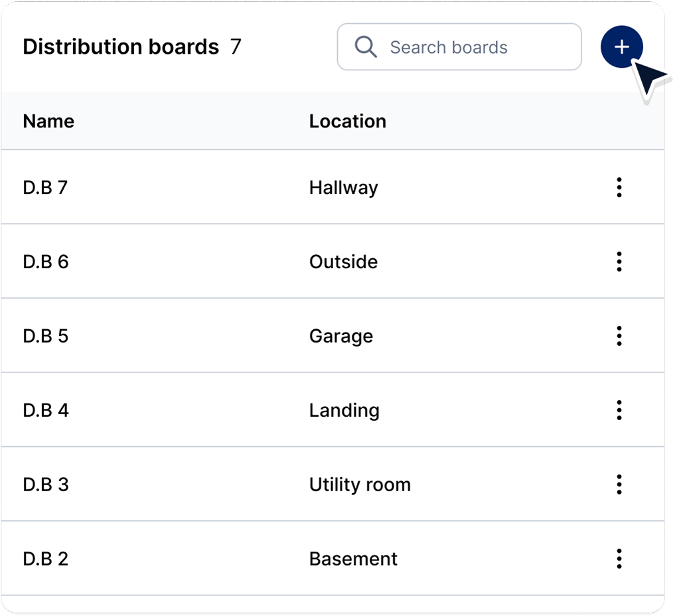This screenshot has width=673, height=616.
Task: Click the blue plus icon to add a board
Action: coord(621,46)
